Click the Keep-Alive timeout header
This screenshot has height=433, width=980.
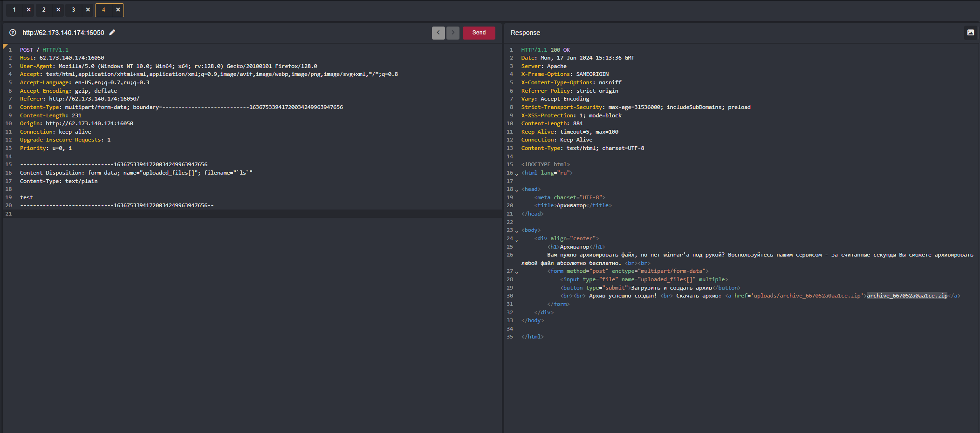click(569, 132)
